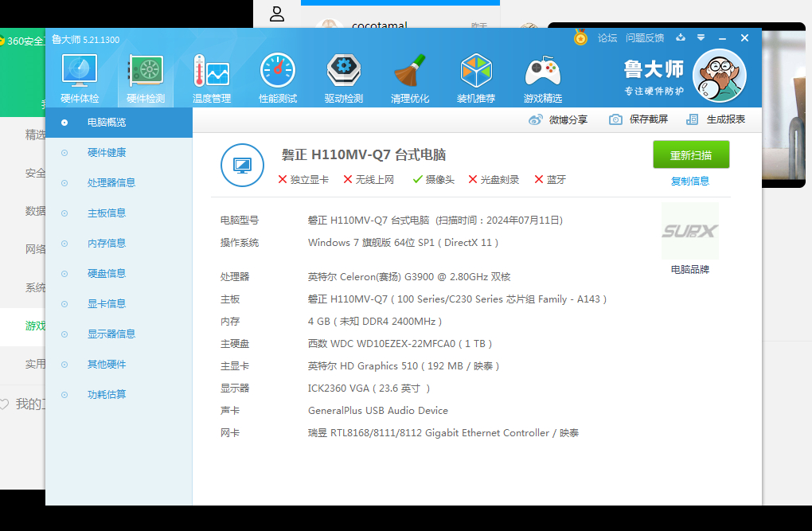
Task: Open 问题反馈 feedback link
Action: (645, 38)
